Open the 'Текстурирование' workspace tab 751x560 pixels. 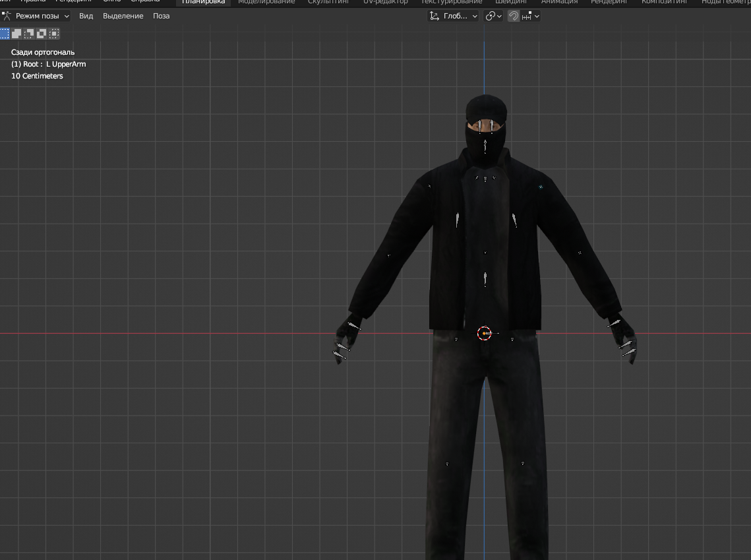452,2
